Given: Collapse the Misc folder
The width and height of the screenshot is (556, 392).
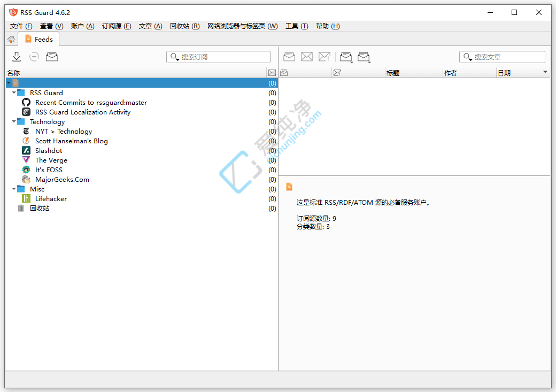Looking at the screenshot, I should 14,189.
